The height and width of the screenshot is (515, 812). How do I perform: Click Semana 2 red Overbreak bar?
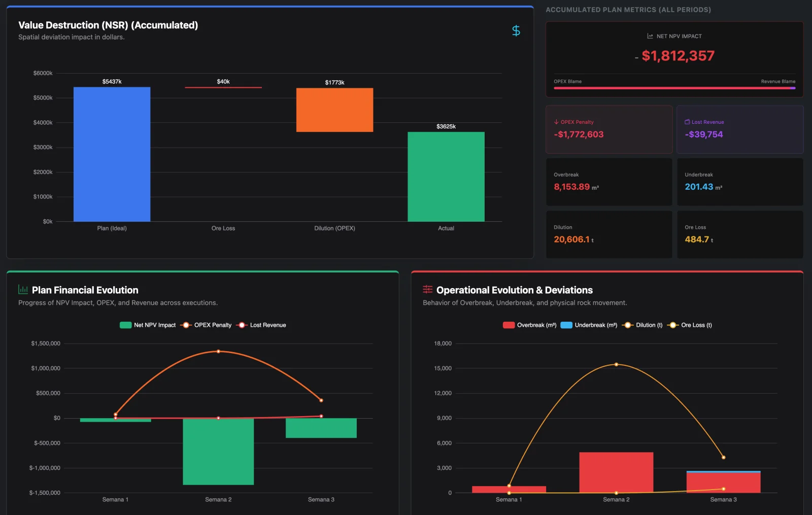[616, 472]
